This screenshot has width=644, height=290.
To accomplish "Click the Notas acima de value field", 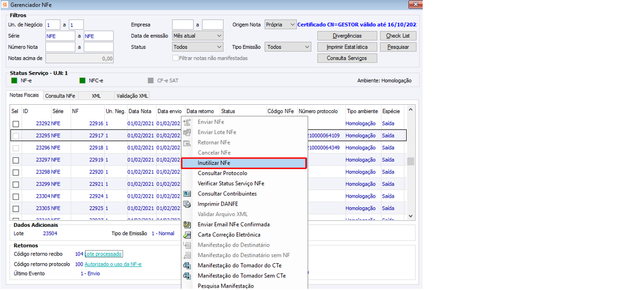I will pos(80,58).
